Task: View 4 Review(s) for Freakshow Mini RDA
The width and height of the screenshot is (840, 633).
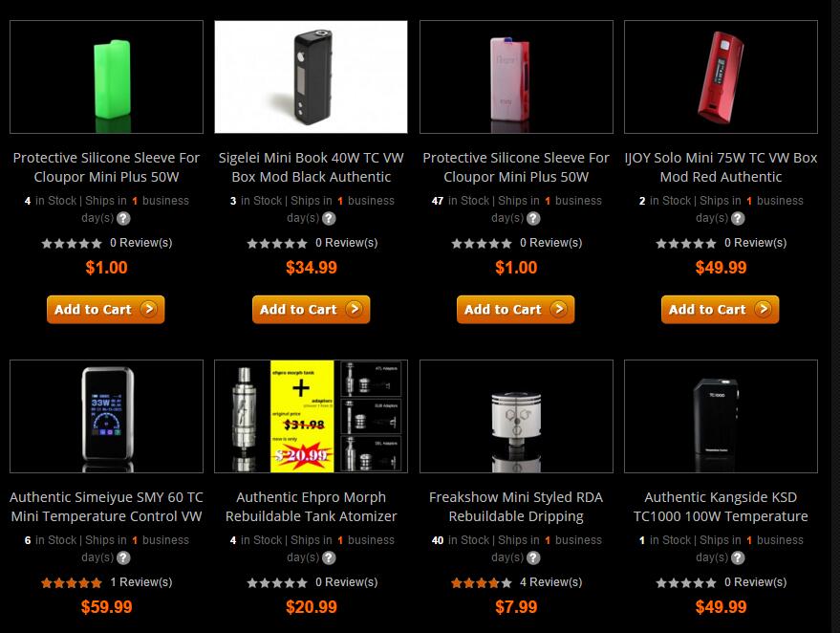Action: (x=550, y=582)
